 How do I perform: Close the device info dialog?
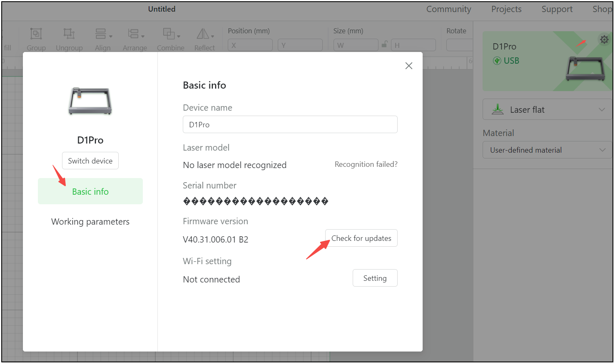409,66
